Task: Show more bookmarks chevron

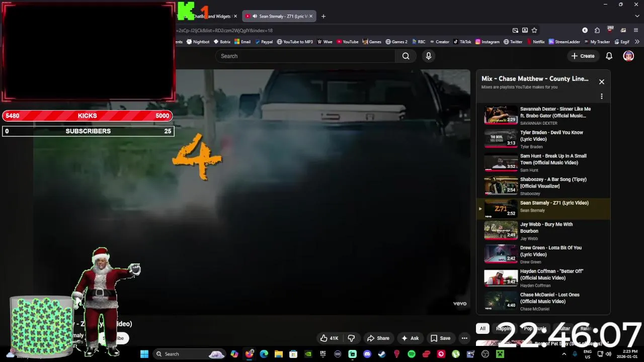Action: pos(637,42)
